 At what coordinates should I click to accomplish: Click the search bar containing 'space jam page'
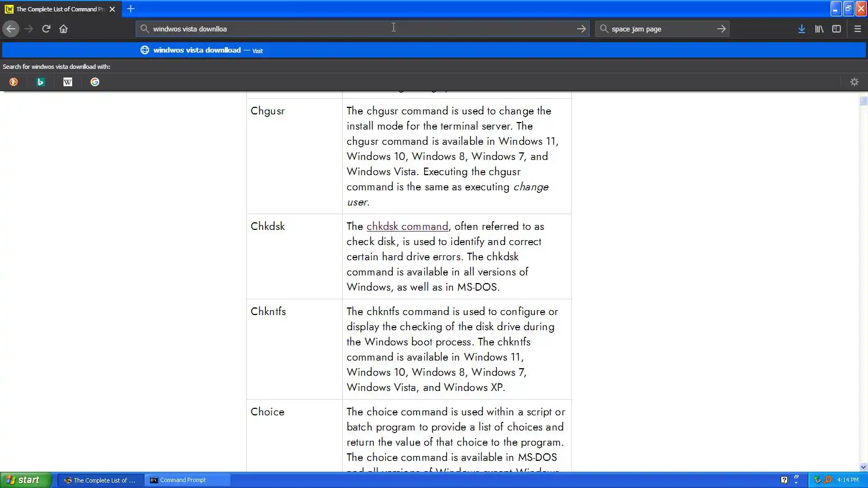click(x=662, y=29)
